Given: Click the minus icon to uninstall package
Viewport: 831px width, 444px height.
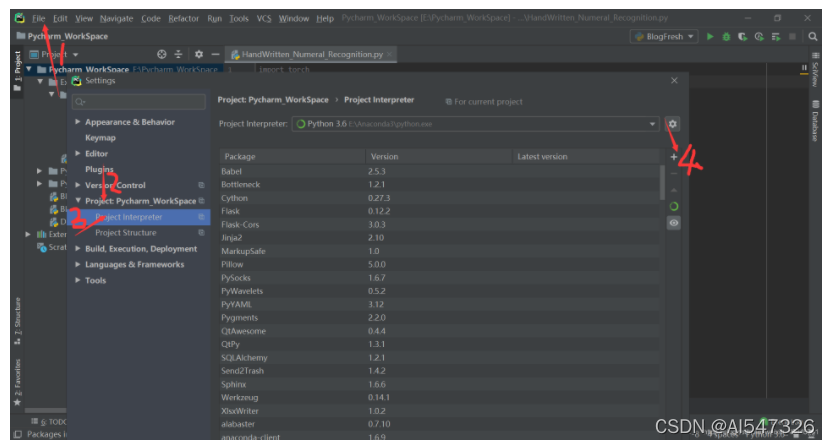Looking at the screenshot, I should [x=674, y=173].
